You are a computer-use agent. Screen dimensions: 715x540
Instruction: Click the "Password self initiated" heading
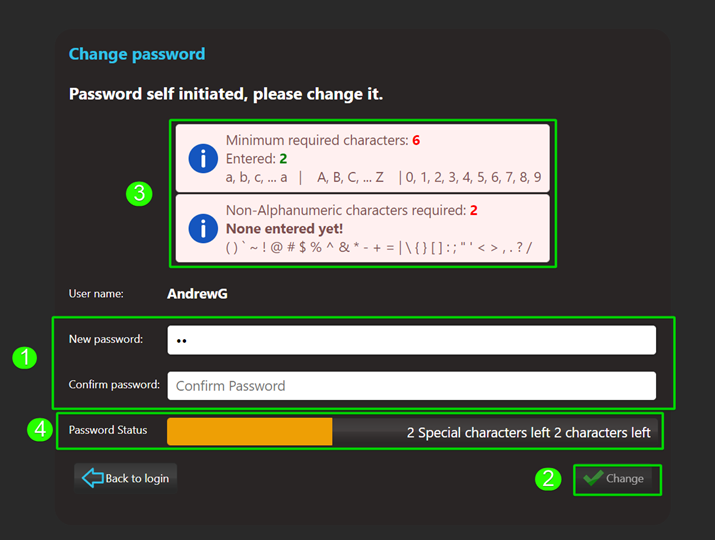coord(226,94)
